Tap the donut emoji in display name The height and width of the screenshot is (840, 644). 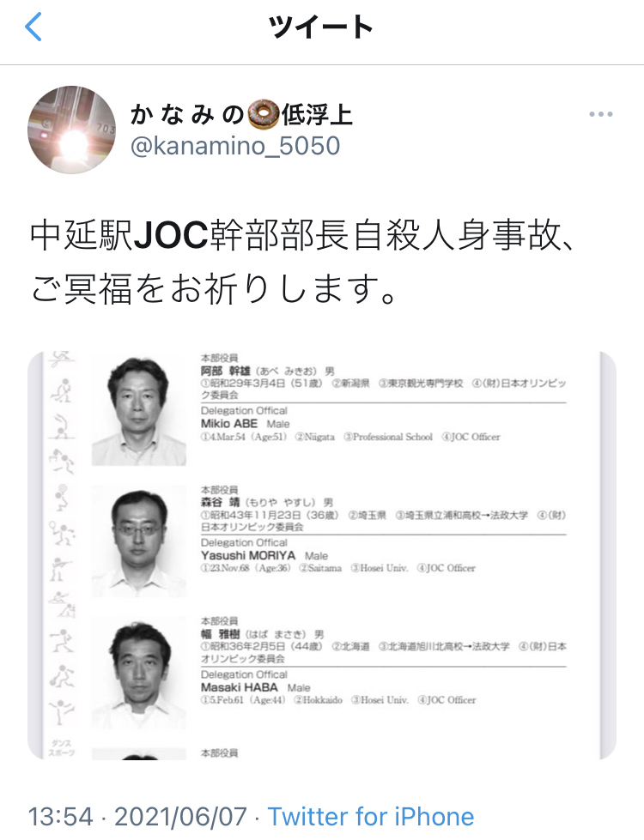[264, 114]
